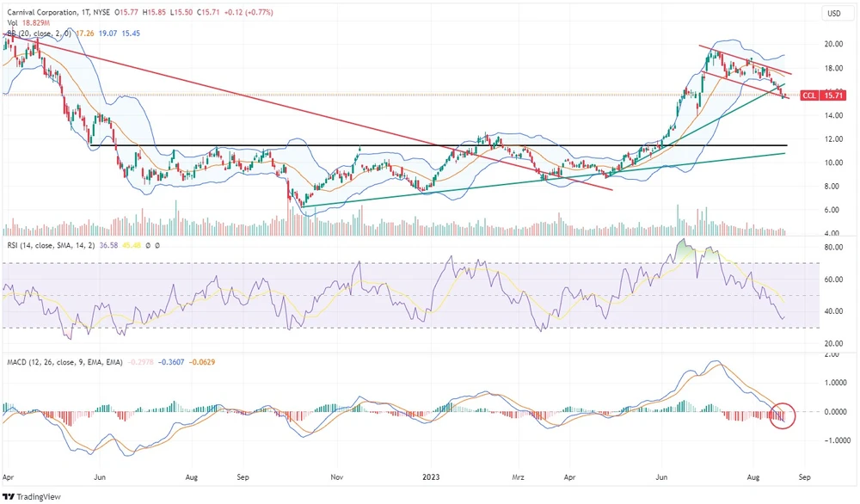The image size is (860, 504).
Task: Select the black horizontal resistance line
Action: coord(430,145)
